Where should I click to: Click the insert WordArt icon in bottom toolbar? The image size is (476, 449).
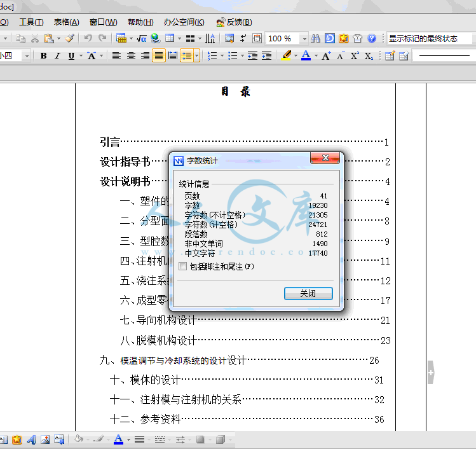[x=31, y=439]
